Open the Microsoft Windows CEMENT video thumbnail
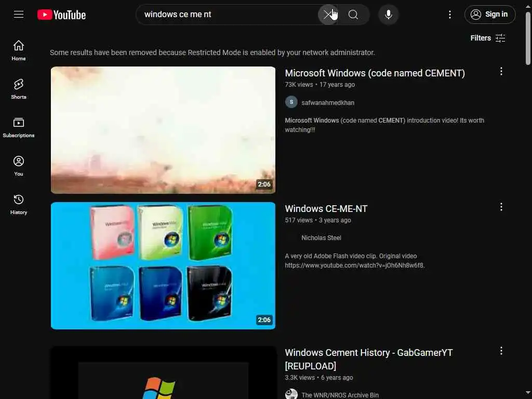Viewport: 532px width, 399px height. [x=163, y=130]
